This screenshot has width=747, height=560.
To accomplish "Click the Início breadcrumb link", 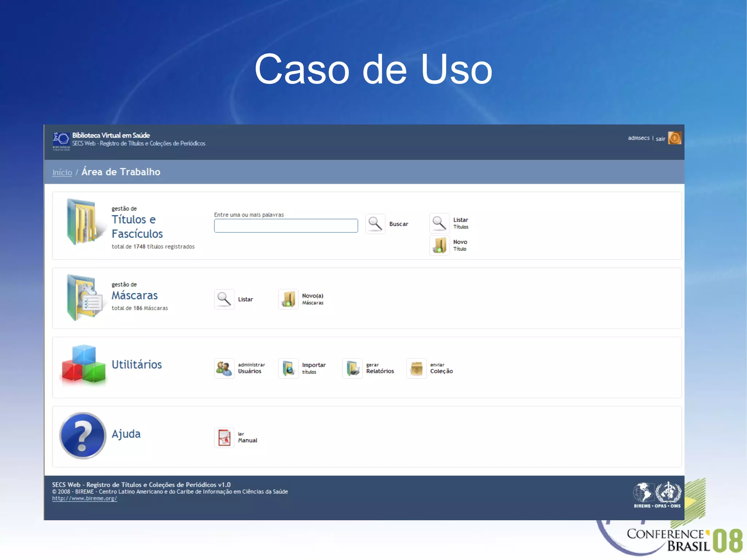I will tap(62, 172).
